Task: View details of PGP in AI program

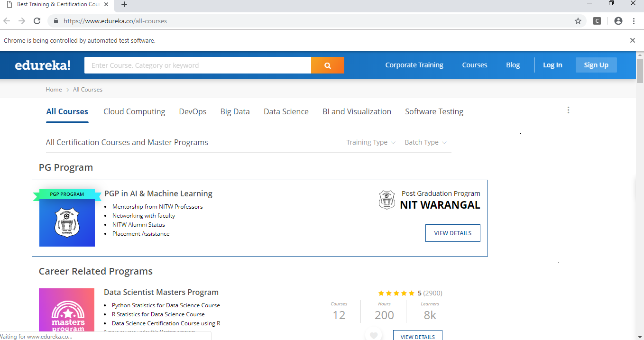Action: [x=452, y=233]
